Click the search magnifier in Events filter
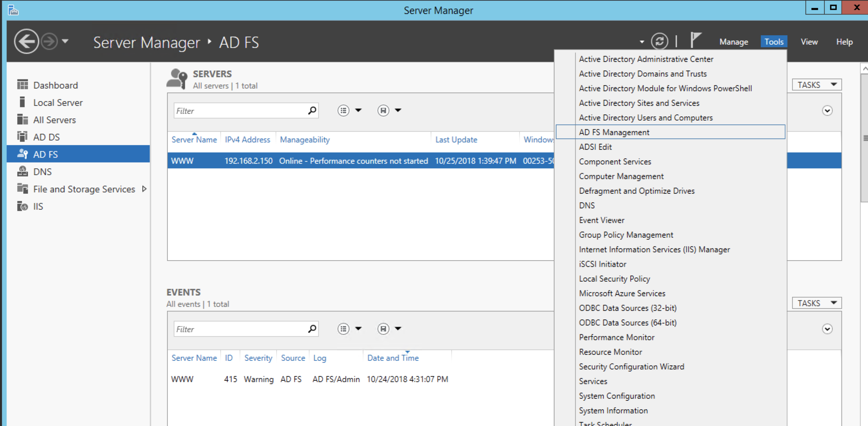Image resolution: width=868 pixels, height=426 pixels. [x=312, y=328]
